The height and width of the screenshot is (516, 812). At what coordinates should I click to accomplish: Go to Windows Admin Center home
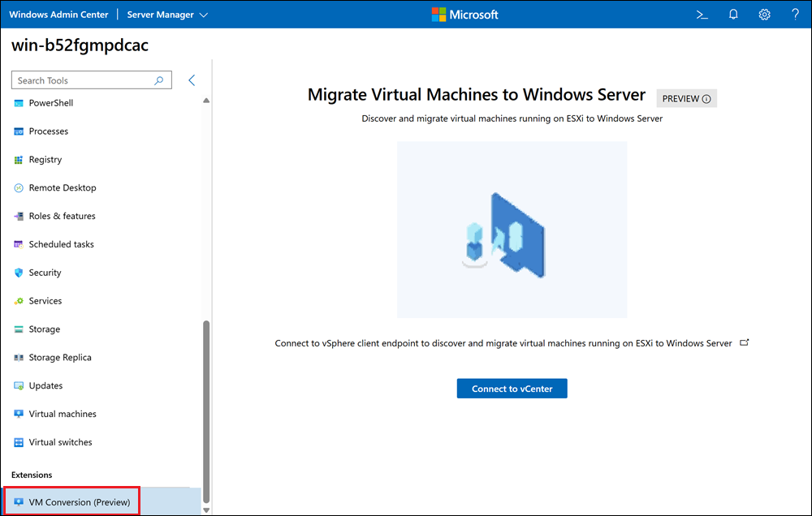tap(58, 14)
